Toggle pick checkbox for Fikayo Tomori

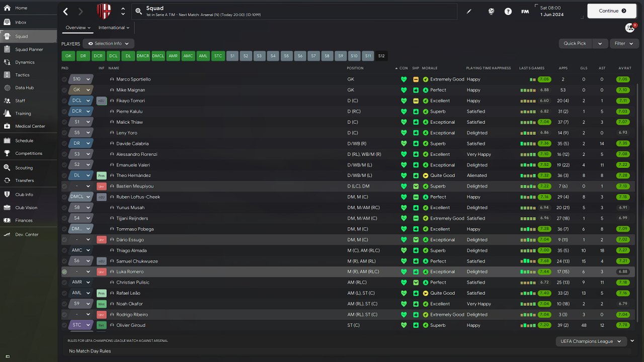click(64, 101)
